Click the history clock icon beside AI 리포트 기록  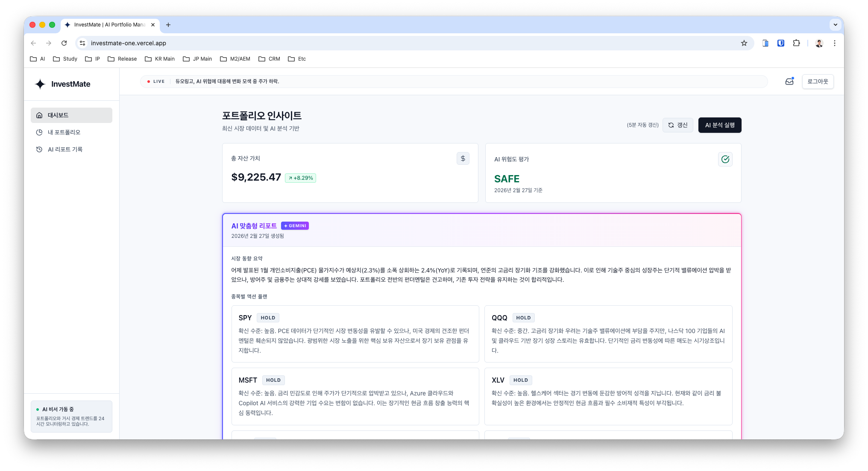click(x=39, y=149)
